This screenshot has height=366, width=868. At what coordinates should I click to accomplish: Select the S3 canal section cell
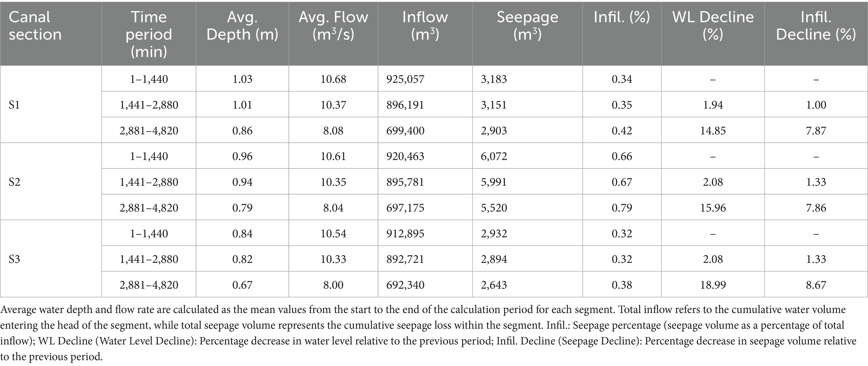click(x=15, y=259)
